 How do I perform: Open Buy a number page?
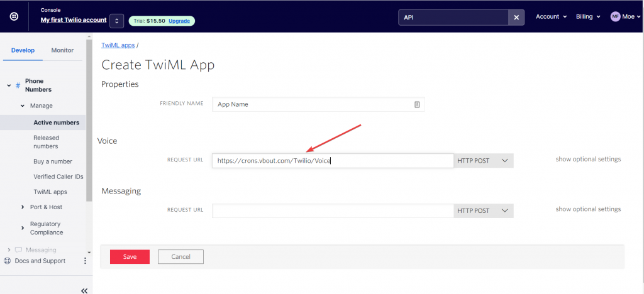coord(53,161)
